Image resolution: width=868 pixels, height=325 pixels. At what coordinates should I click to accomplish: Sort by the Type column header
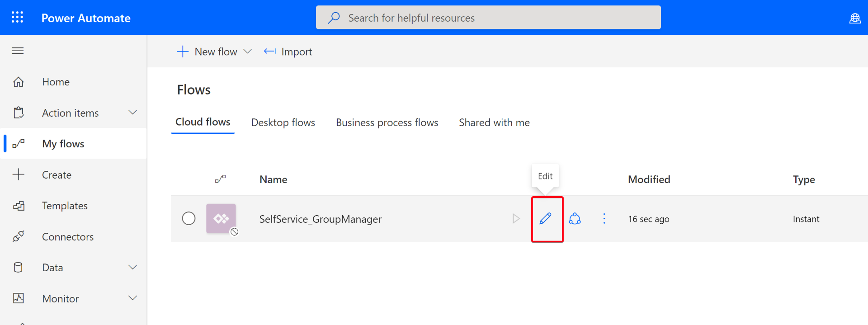pyautogui.click(x=804, y=179)
